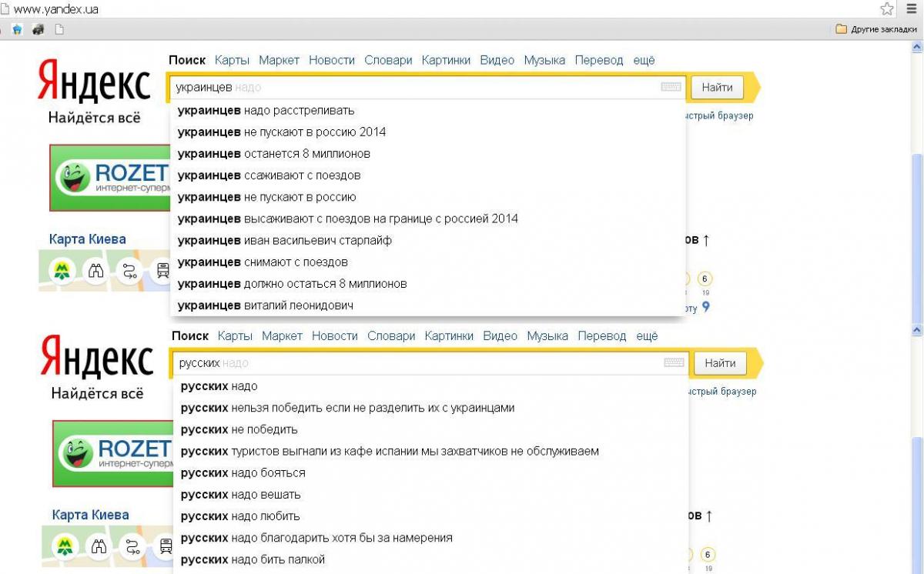Open Новости tab above the 'украинцев' search

[332, 60]
